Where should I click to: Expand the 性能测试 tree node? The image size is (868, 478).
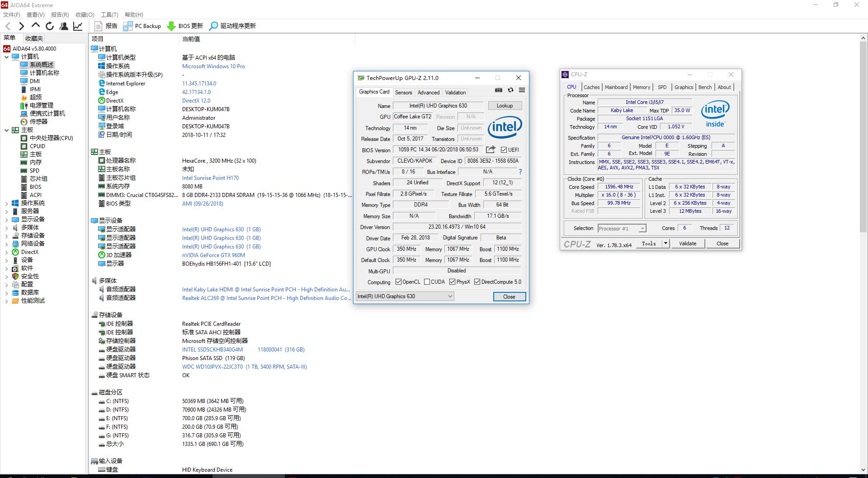point(6,301)
